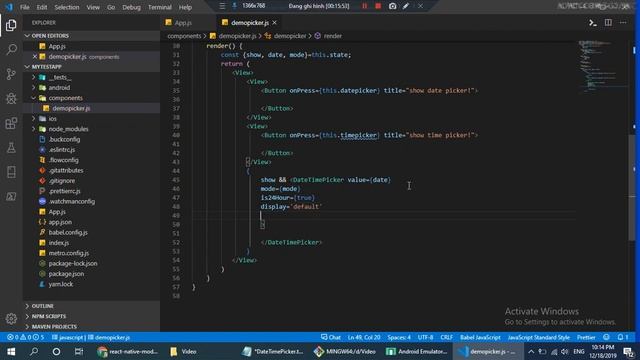Click the Prettier status bar button

click(586, 337)
